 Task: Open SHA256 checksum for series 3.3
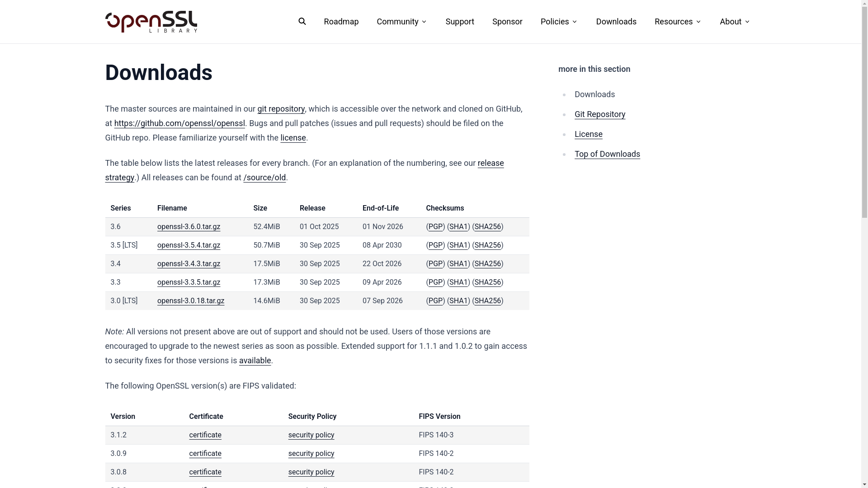487,282
